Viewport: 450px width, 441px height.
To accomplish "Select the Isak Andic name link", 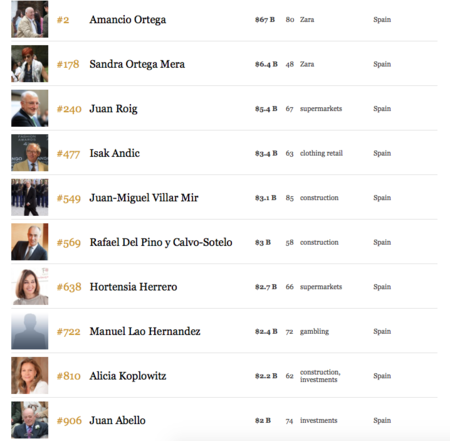I will 115,153.
